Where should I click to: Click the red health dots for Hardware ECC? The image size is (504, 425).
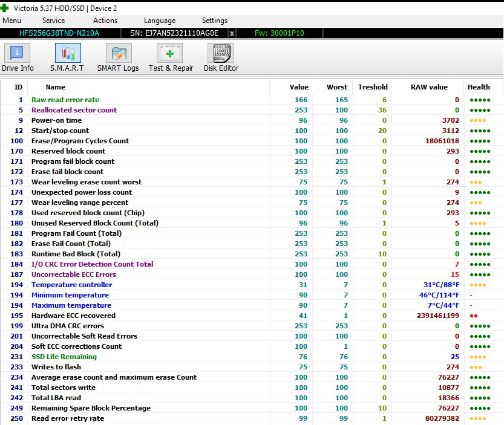pyautogui.click(x=474, y=316)
